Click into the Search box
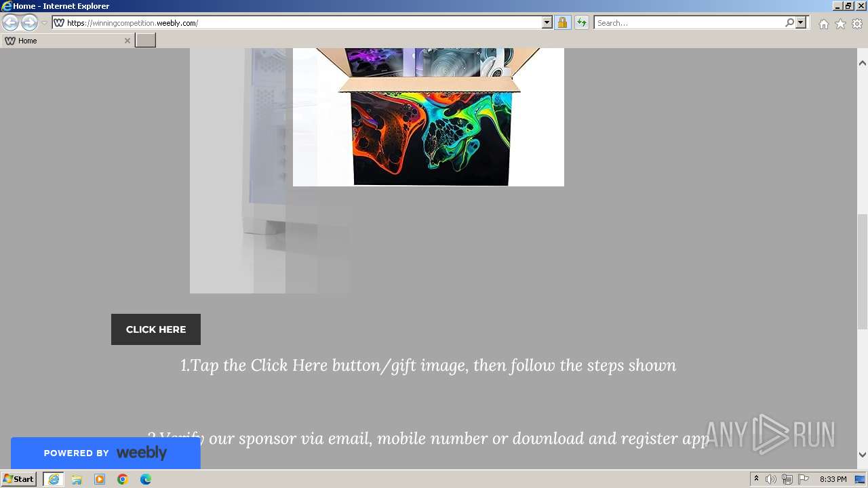The image size is (868, 488). 688,22
